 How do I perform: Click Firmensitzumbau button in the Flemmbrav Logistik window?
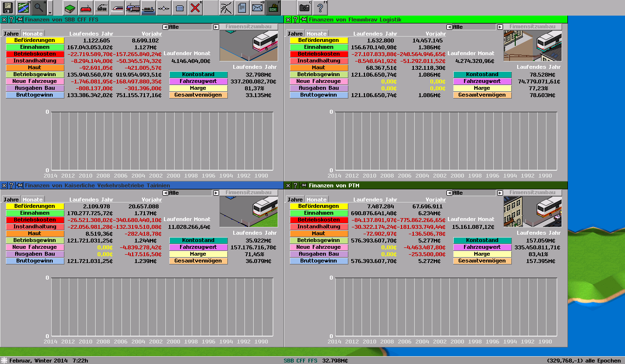coord(532,27)
